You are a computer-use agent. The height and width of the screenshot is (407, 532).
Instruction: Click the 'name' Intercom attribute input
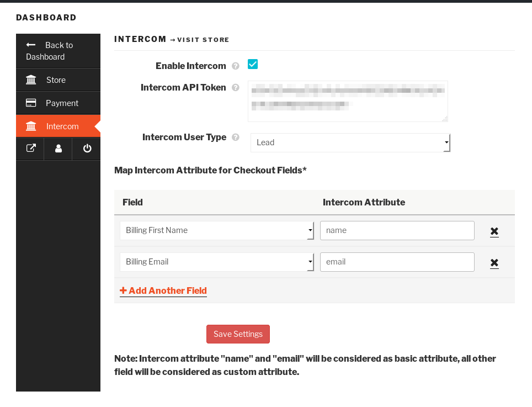click(x=397, y=230)
